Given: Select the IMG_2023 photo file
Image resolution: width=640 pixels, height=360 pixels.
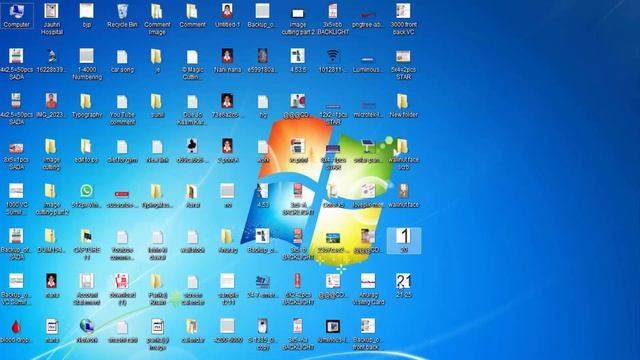Looking at the screenshot, I should (x=51, y=106).
